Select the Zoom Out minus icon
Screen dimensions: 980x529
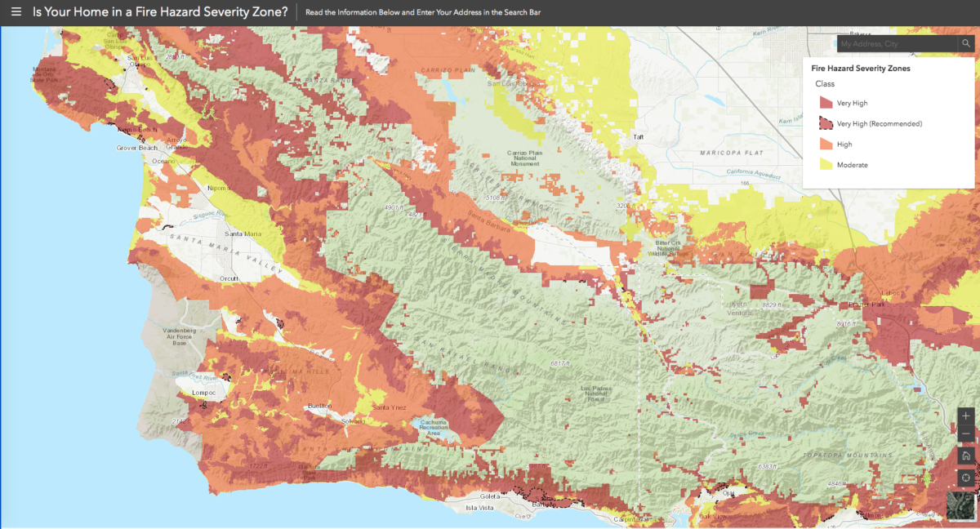tap(965, 435)
